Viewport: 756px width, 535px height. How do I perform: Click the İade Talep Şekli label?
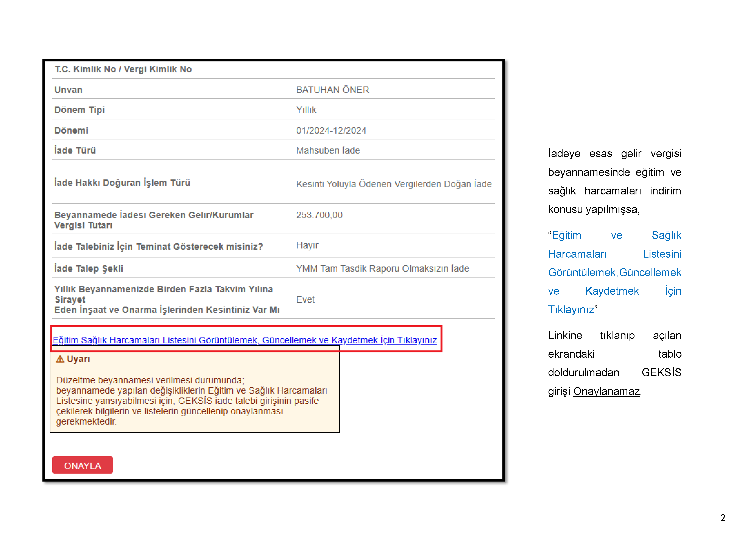[89, 269]
